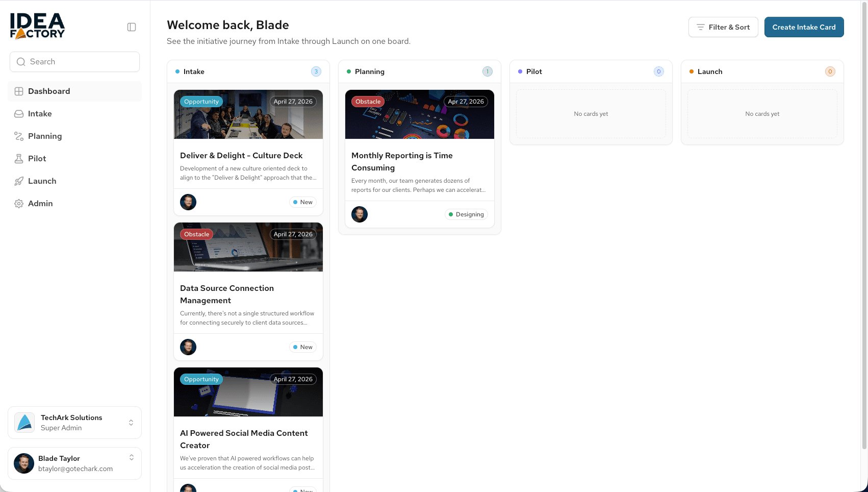868x492 pixels.
Task: Click the Intake inbox icon
Action: click(19, 114)
